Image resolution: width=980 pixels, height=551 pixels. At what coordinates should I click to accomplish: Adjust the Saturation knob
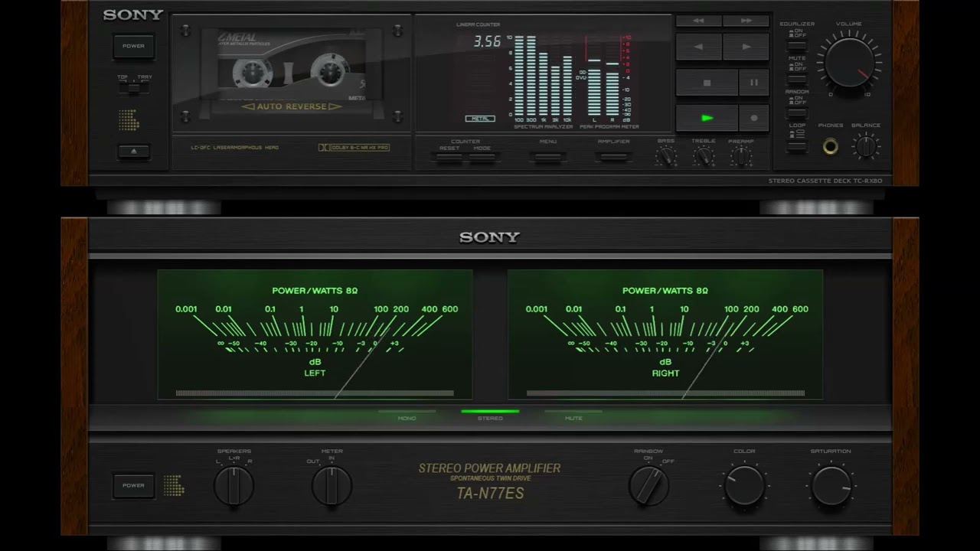point(831,485)
